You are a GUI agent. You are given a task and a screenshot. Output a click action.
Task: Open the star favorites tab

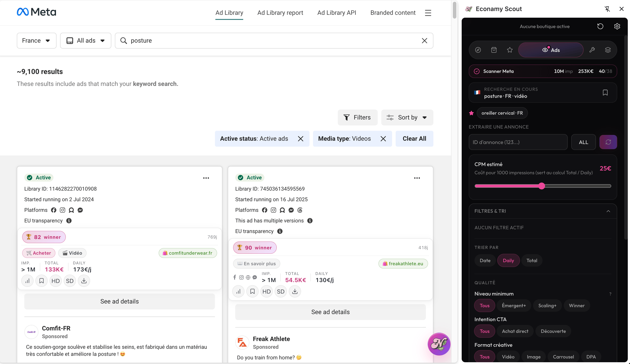[510, 50]
